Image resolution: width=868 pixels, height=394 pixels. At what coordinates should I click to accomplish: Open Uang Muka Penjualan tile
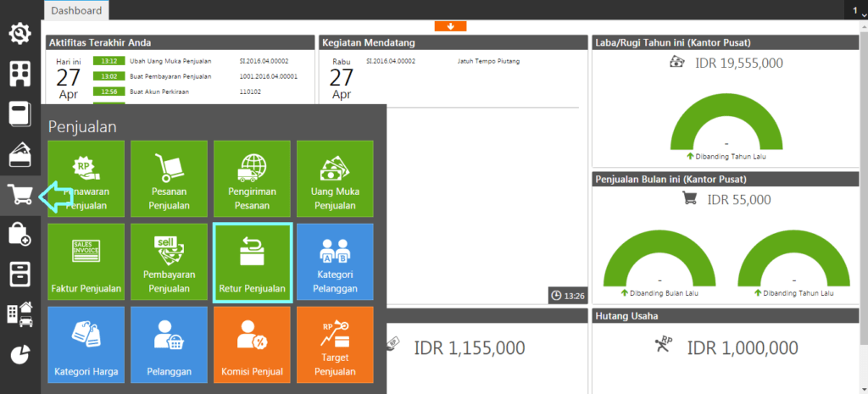point(335,179)
